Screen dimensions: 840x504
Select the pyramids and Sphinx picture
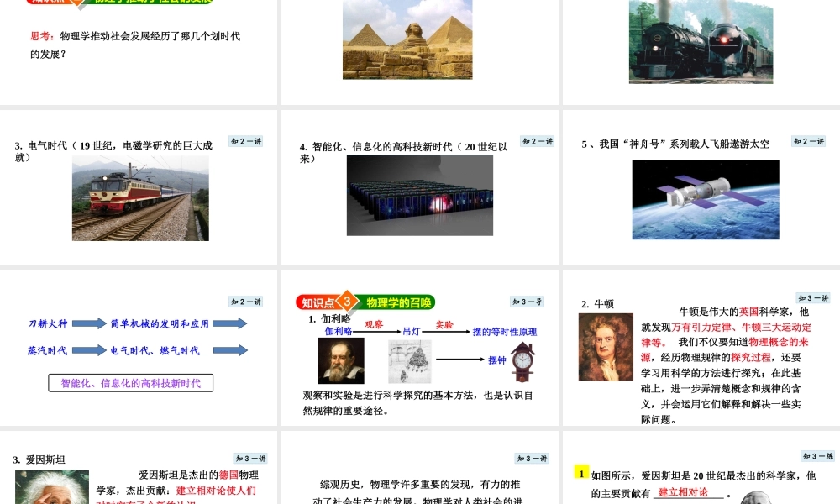[407, 39]
